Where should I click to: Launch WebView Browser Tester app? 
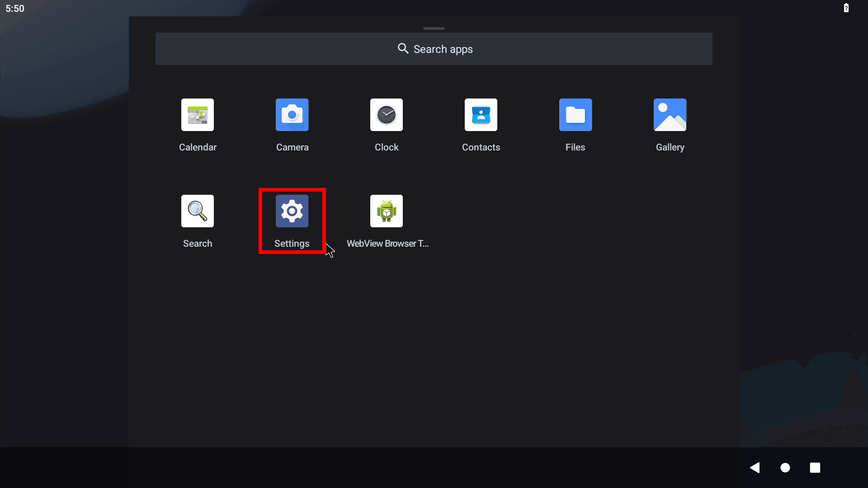click(387, 211)
